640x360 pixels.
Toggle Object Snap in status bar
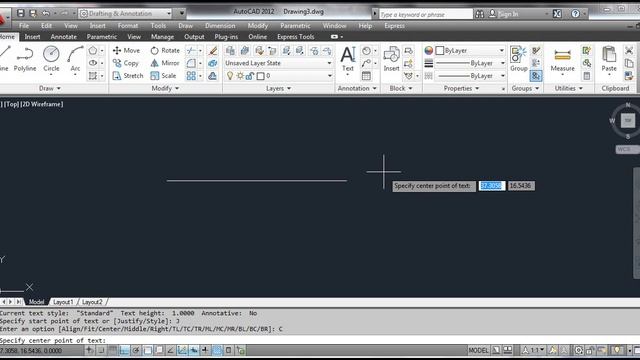pos(148,350)
